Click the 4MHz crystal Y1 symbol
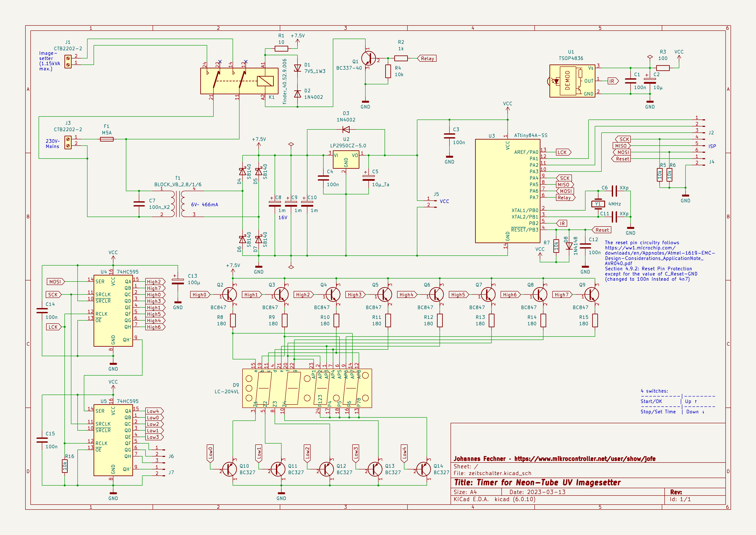 tap(598, 204)
